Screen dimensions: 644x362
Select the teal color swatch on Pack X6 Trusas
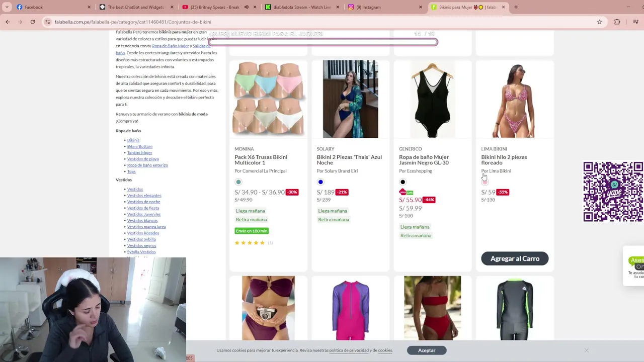pyautogui.click(x=238, y=182)
